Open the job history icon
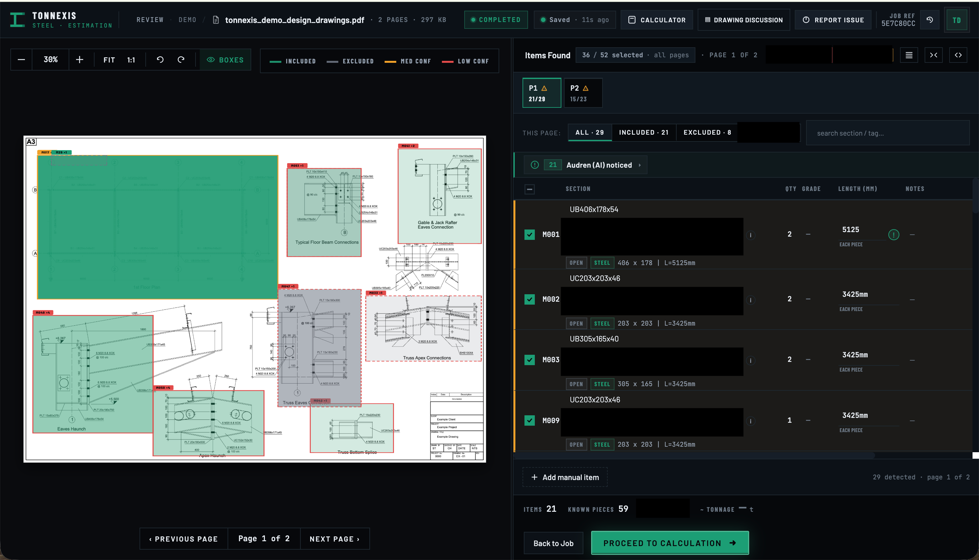Image resolution: width=979 pixels, height=560 pixels. coord(929,20)
